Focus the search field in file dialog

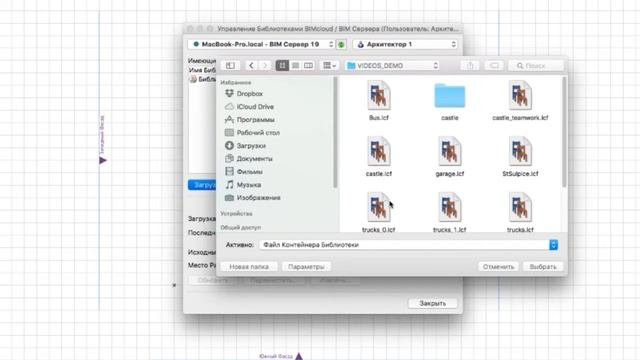(x=536, y=65)
